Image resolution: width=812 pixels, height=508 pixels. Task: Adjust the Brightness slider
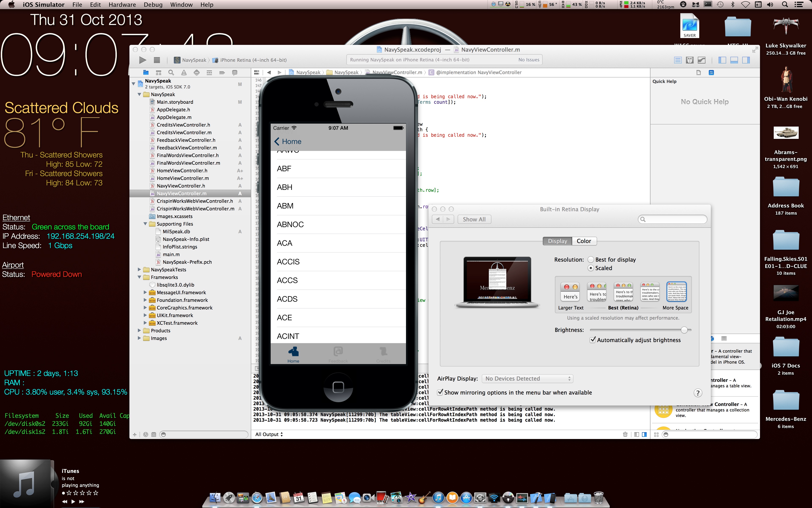[684, 330]
